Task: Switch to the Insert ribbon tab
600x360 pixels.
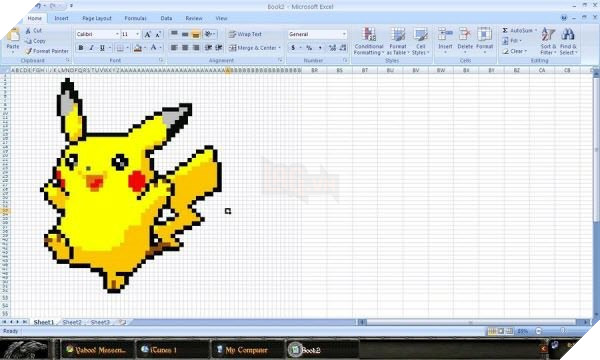Action: pyautogui.click(x=61, y=18)
